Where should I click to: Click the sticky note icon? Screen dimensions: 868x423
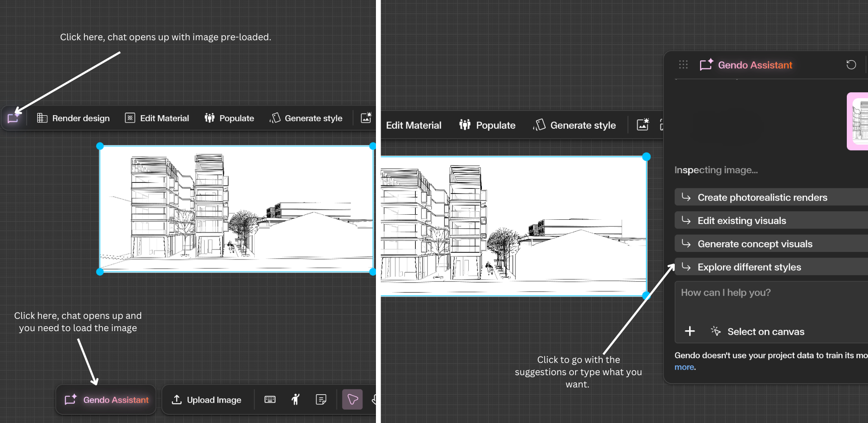point(321,399)
